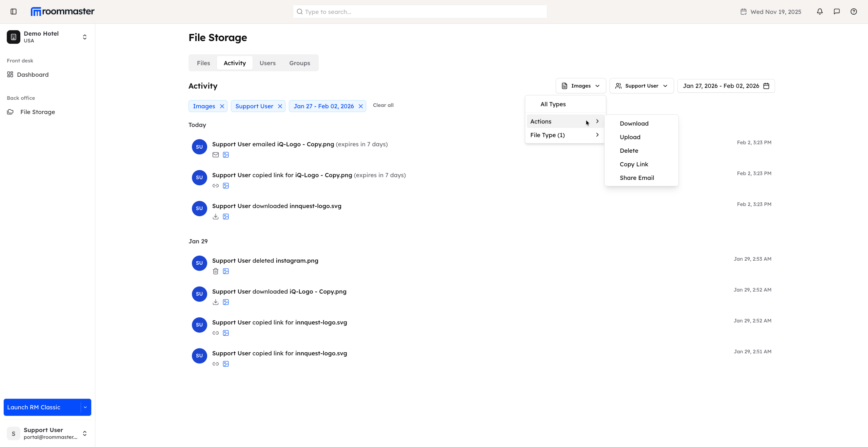Viewport: 868px width, 447px height.
Task: Remove the Support User filter chip
Action: coord(280,106)
